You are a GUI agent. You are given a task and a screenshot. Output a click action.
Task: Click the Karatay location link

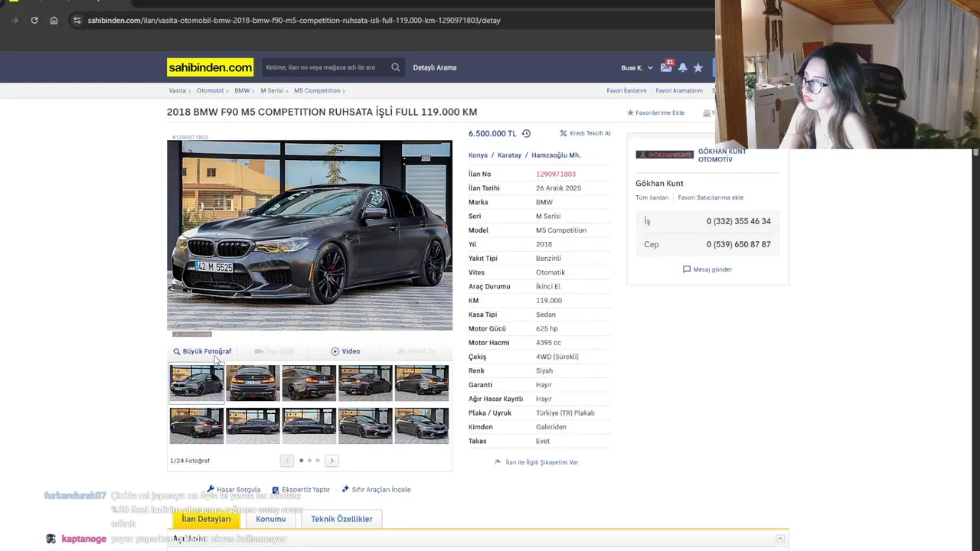pos(509,155)
